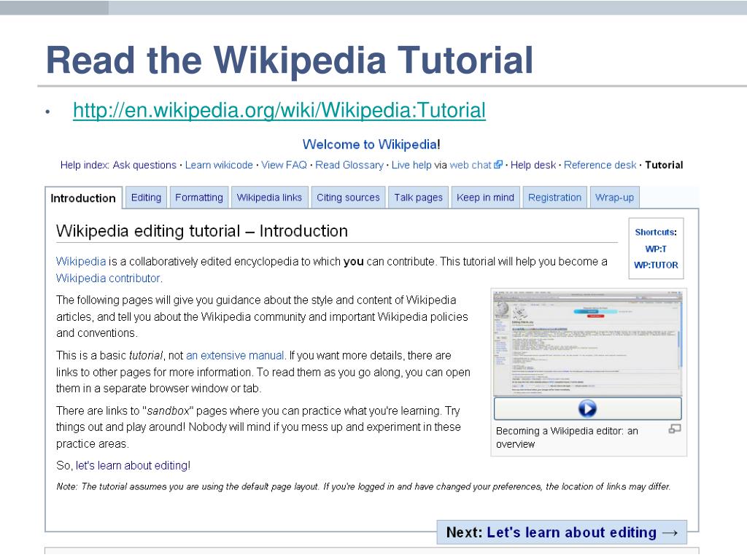Image resolution: width=747 pixels, height=560 pixels.
Task: Click the editor screenshot video thumbnail
Action: click(588, 343)
